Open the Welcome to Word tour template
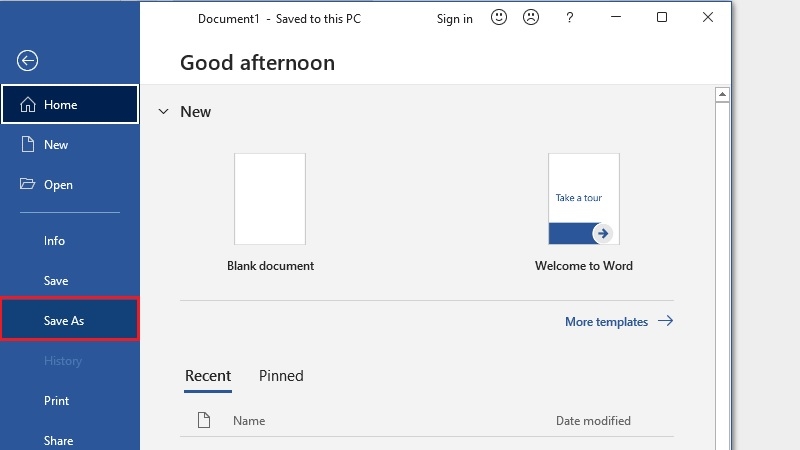The height and width of the screenshot is (450, 800). 584,199
